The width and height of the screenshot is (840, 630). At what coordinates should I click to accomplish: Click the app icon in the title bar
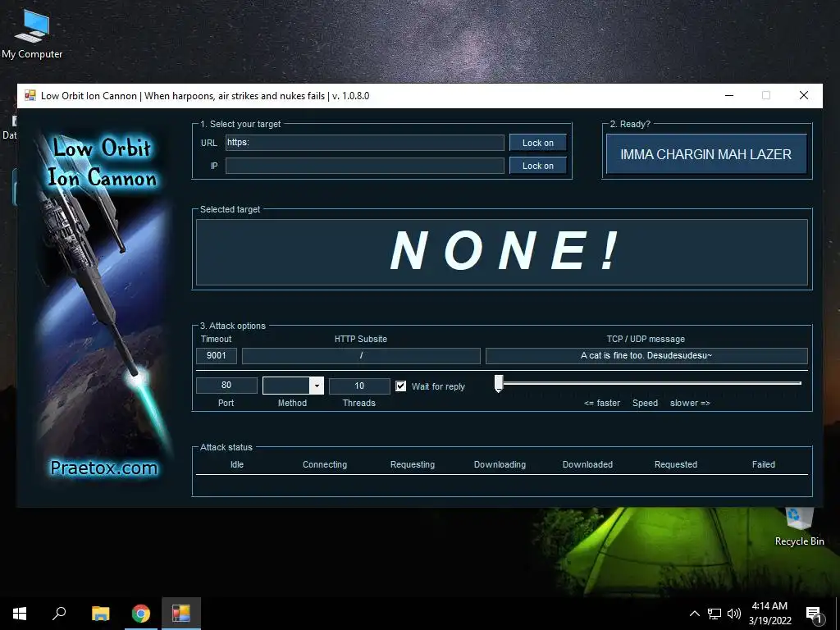pos(30,96)
